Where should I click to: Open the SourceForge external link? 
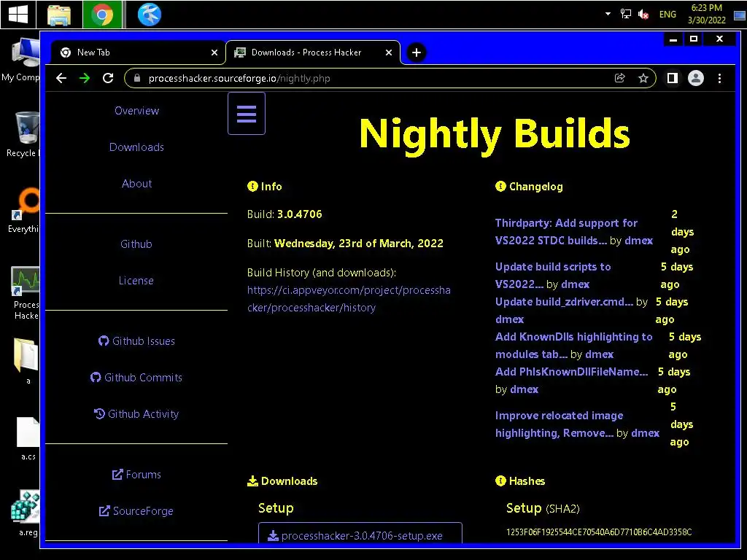[136, 511]
